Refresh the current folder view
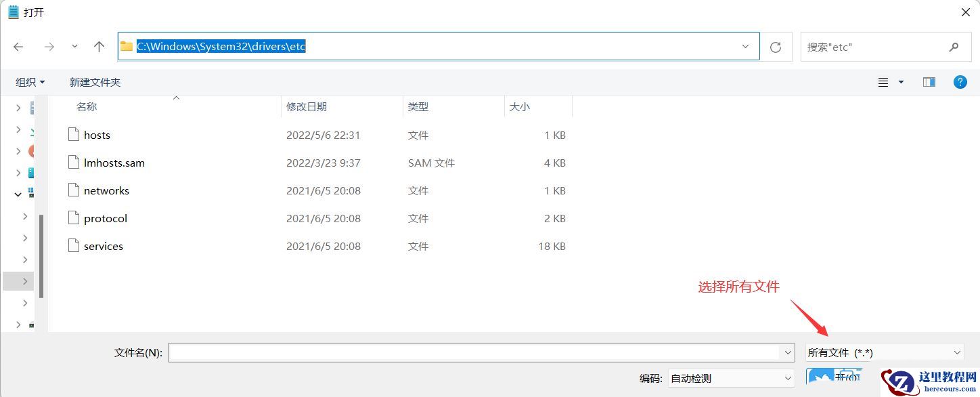This screenshot has height=397, width=980. click(x=776, y=46)
